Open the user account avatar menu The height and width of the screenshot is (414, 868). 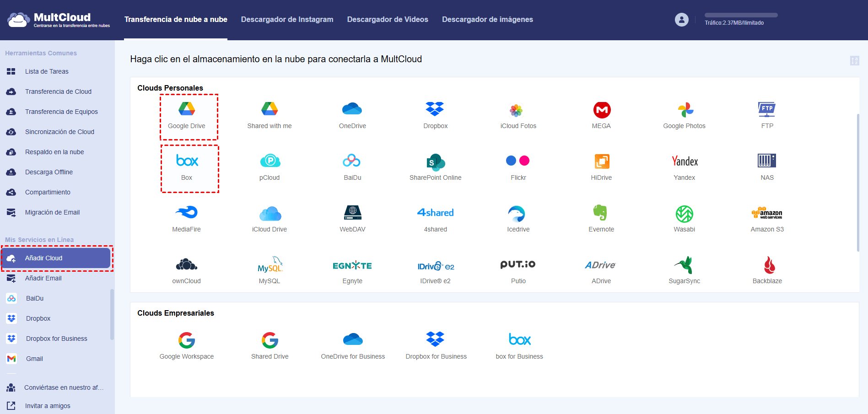point(682,20)
